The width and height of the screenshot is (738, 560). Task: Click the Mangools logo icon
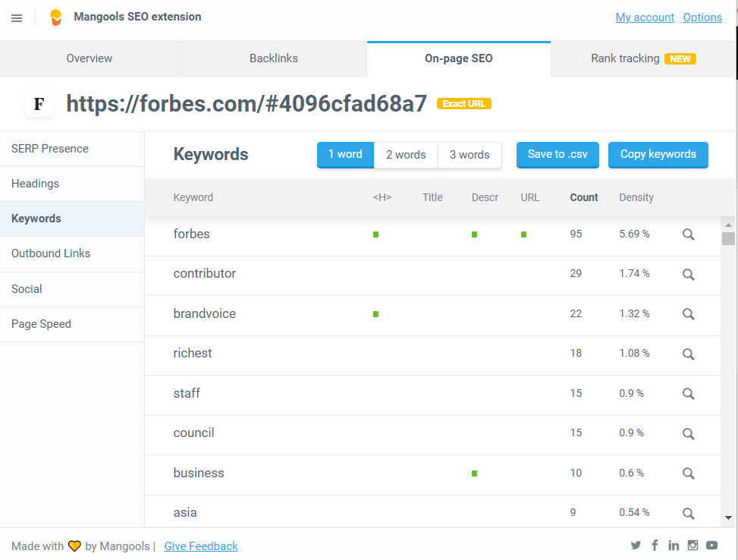[55, 17]
